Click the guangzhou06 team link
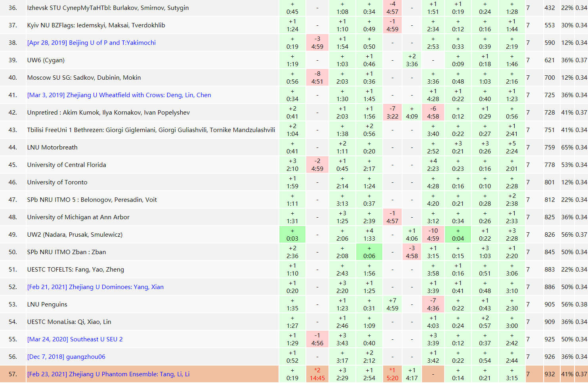588x383 pixels. [66, 357]
